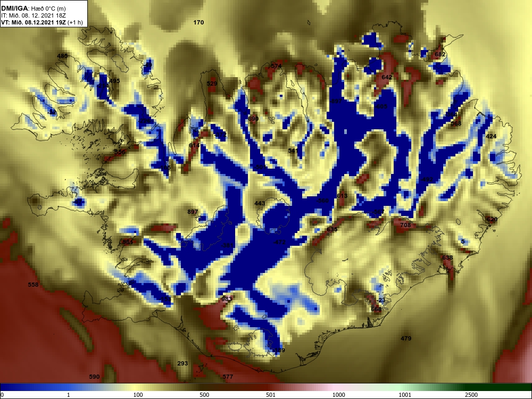Select the 574 value label
Image resolution: width=532 pixels, height=399 pixels.
(276, 66)
